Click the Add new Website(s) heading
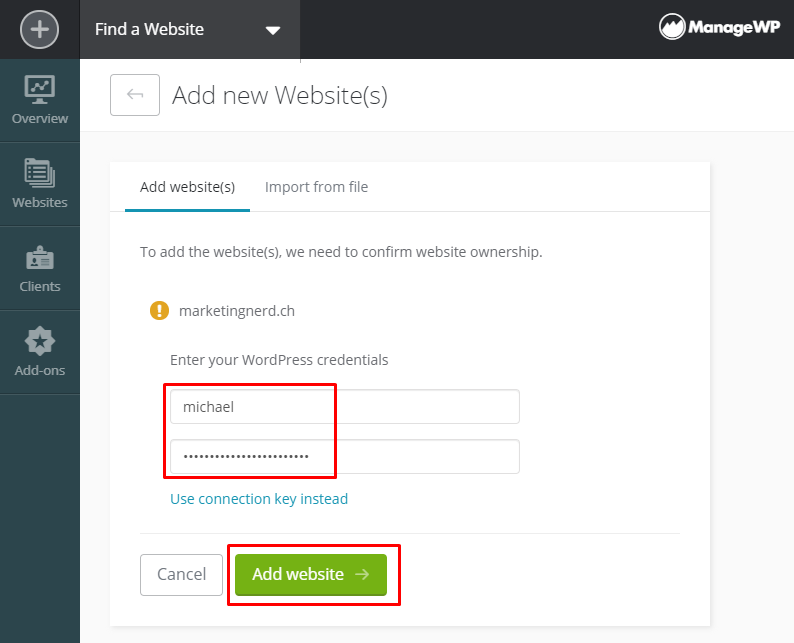 pos(280,95)
